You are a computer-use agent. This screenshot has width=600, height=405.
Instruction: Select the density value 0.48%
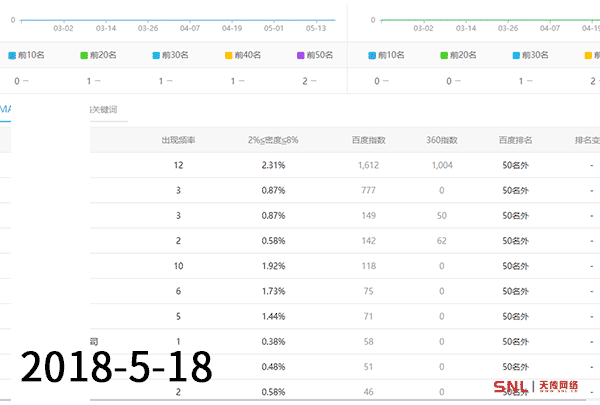click(x=273, y=367)
